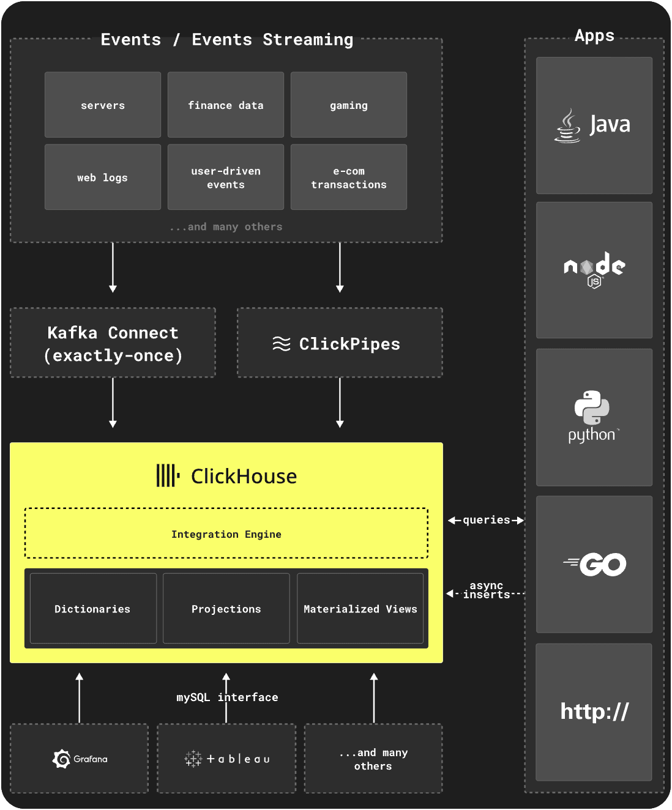
Task: Click the Python logo tile
Action: (x=594, y=417)
